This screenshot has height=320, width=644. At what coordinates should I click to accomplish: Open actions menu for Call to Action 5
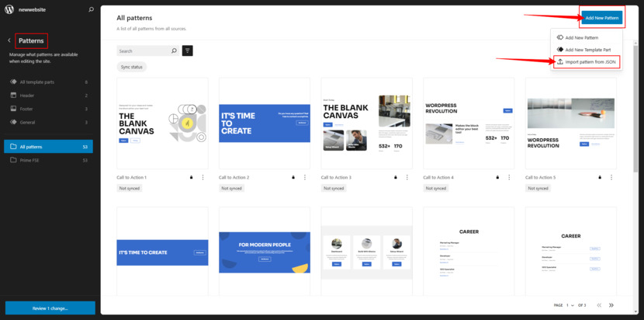click(611, 177)
